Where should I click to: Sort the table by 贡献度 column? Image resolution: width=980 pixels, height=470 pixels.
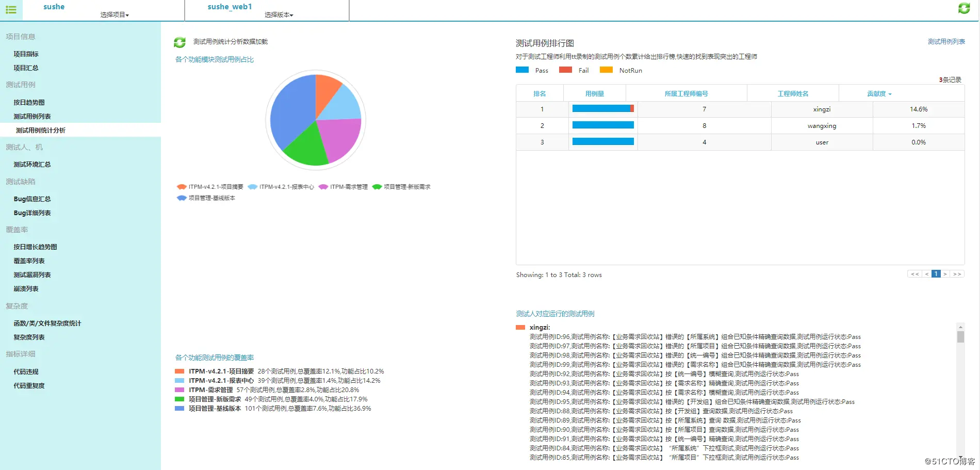[x=879, y=94]
